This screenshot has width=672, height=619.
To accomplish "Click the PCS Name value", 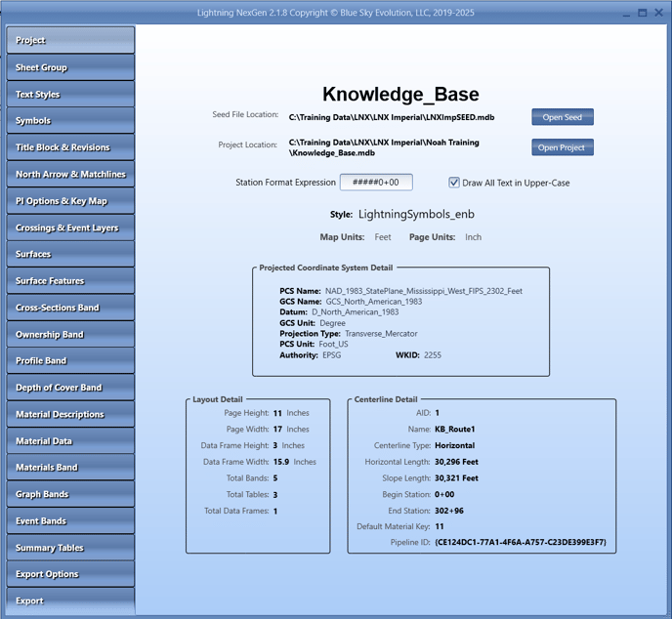I will coord(424,291).
